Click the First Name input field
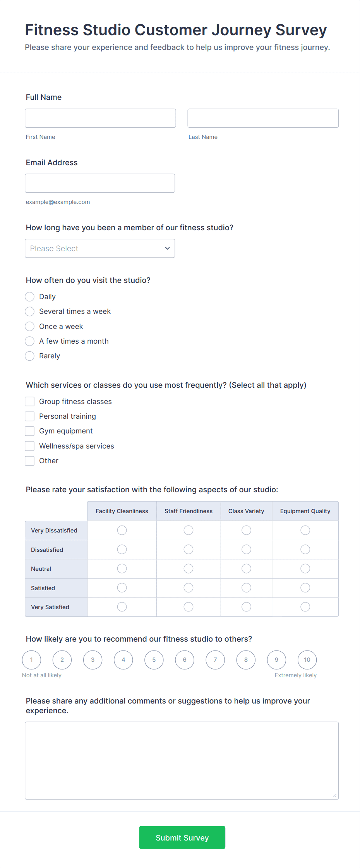 (x=100, y=118)
